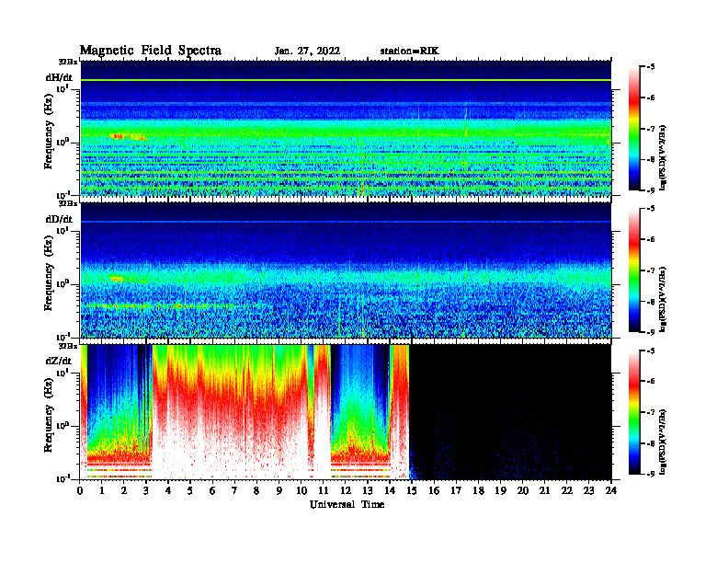This screenshot has height=563, width=728.
Task: Click the "station=RIK" label
Action: point(409,52)
